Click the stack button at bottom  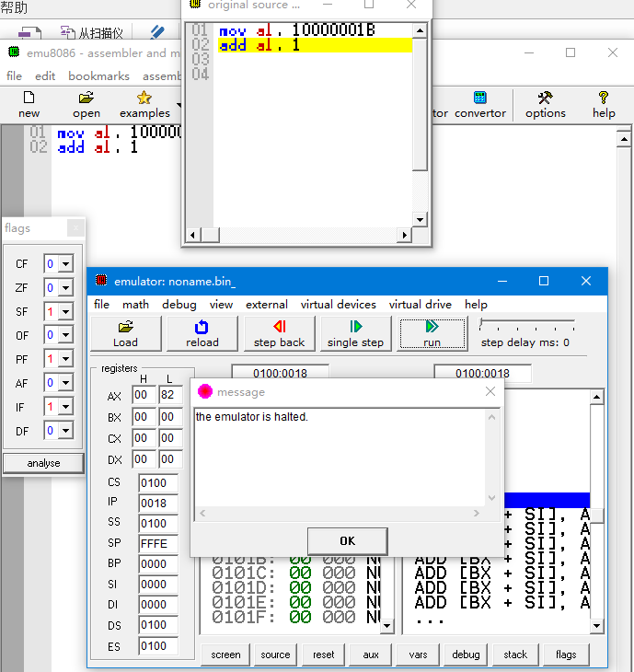(x=515, y=655)
